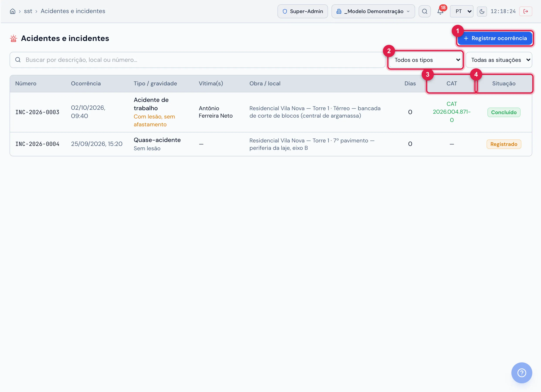Click the Super-Admin role button
The height and width of the screenshot is (392, 541).
point(303,11)
